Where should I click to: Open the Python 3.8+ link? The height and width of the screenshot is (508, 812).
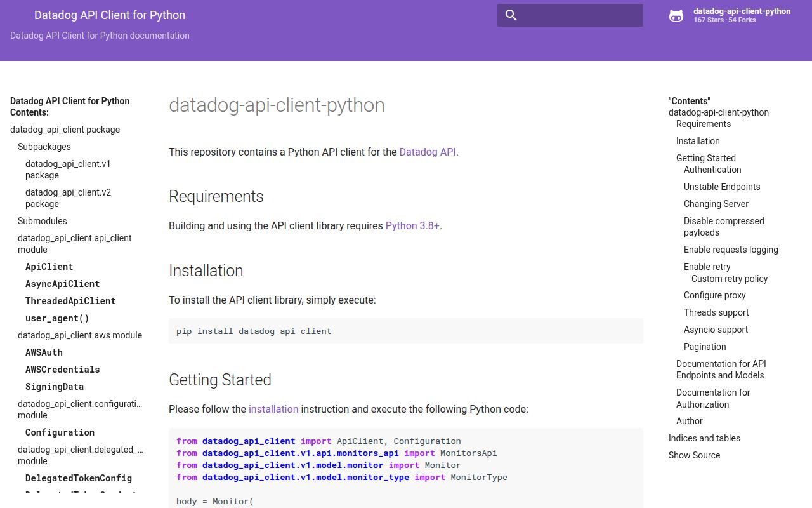tap(412, 226)
